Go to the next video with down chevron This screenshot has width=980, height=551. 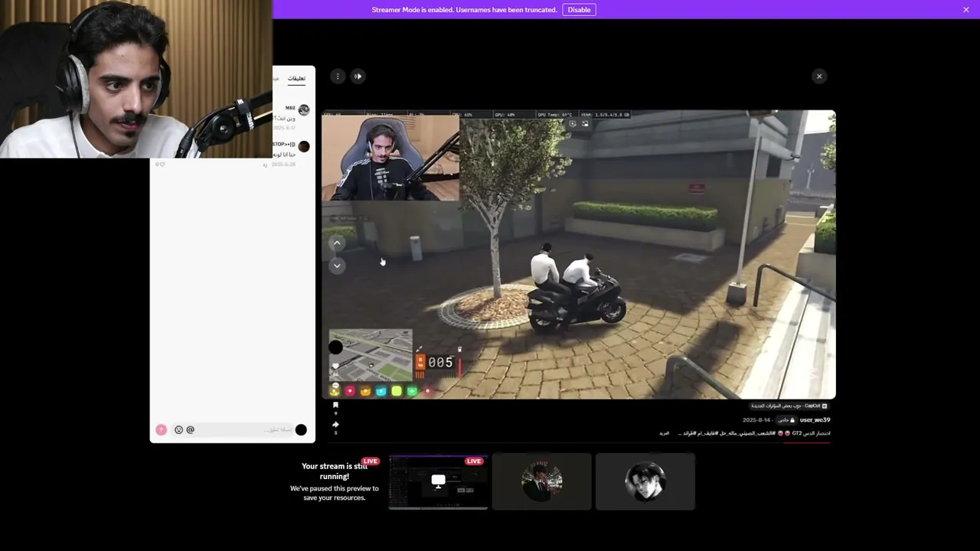coord(337,266)
